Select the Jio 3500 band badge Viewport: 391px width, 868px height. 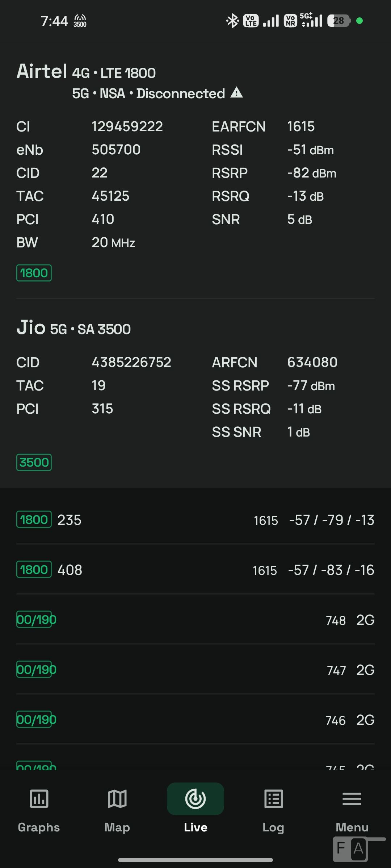pyautogui.click(x=34, y=462)
